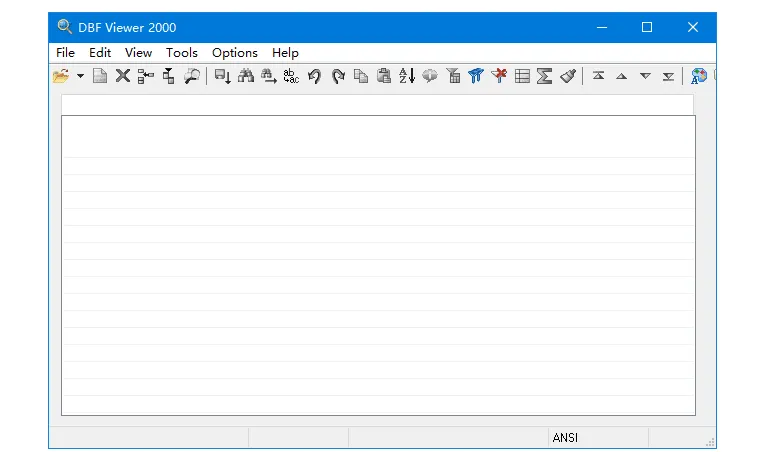Remove filter with red cross funnel icon
The width and height of the screenshot is (764, 452).
tap(499, 76)
